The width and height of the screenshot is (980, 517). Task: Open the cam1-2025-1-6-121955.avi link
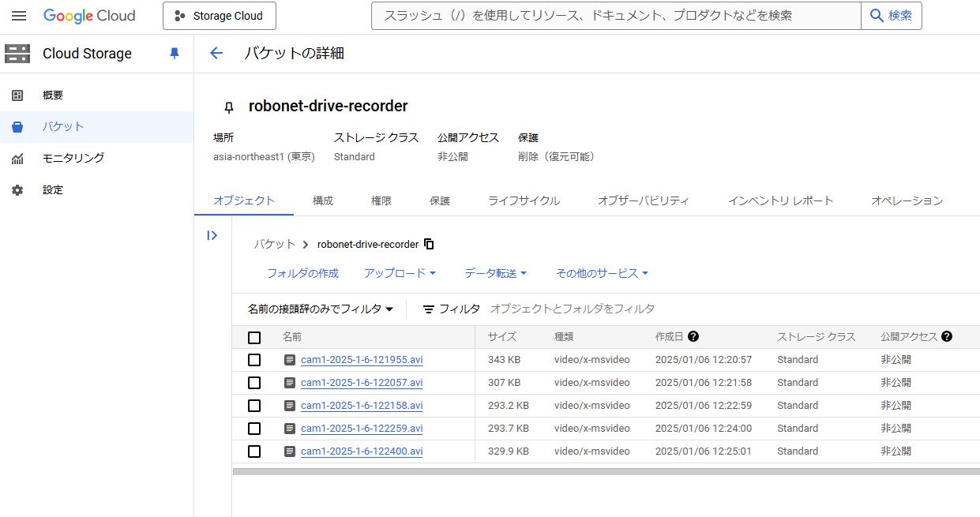pyautogui.click(x=362, y=360)
